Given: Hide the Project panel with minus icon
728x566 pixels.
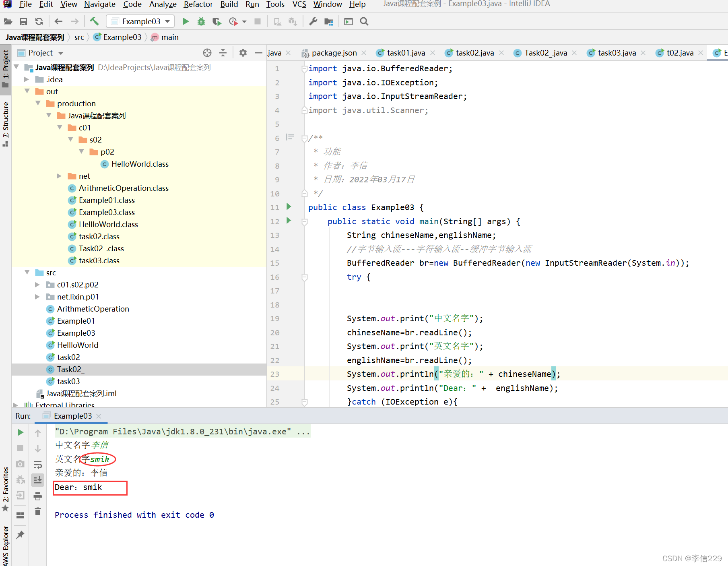Looking at the screenshot, I should click(258, 53).
